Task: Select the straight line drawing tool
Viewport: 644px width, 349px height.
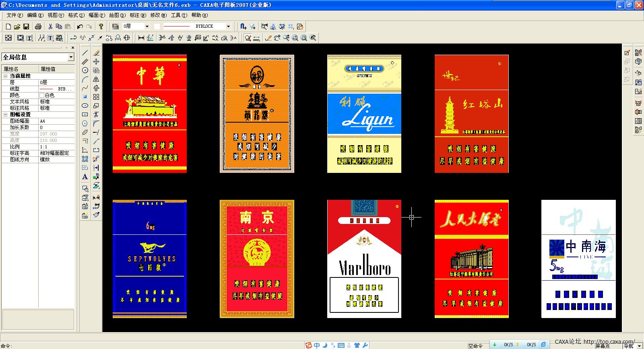Action: [x=85, y=53]
